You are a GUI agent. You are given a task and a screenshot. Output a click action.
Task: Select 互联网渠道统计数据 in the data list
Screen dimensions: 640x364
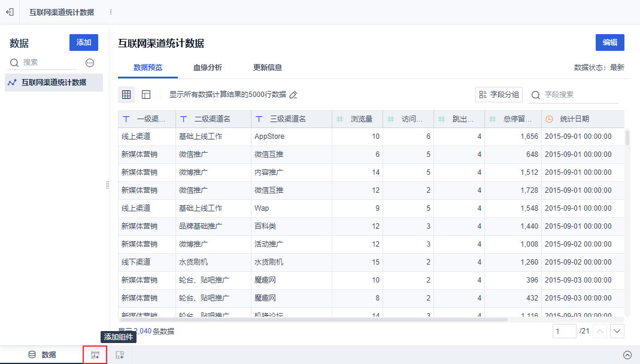[54, 83]
